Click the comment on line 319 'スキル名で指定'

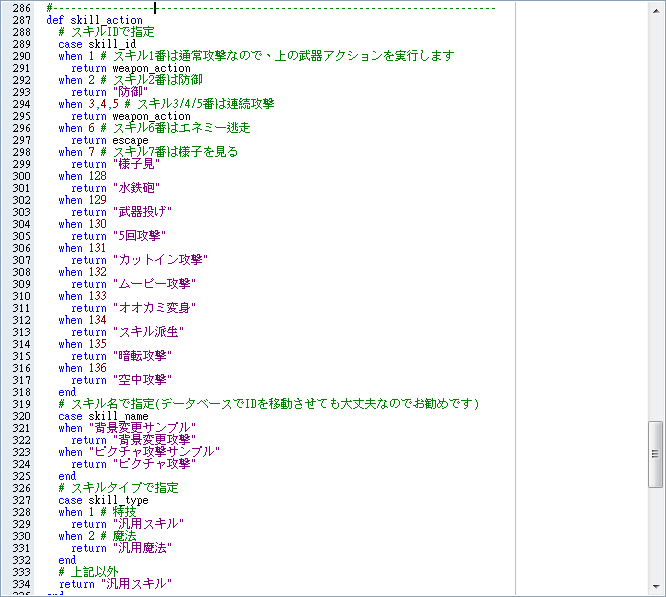coord(268,404)
